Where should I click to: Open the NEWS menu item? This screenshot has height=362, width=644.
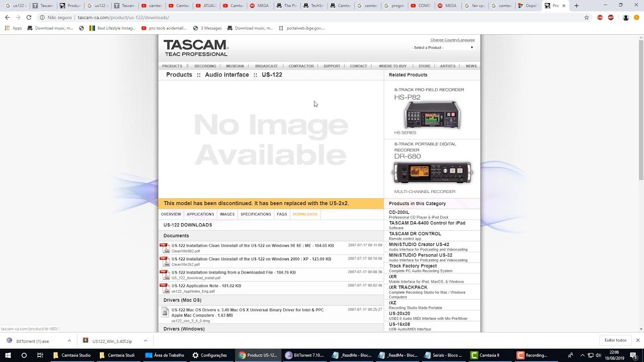[x=471, y=66]
